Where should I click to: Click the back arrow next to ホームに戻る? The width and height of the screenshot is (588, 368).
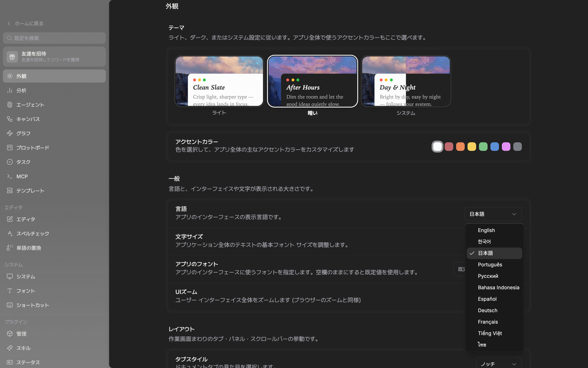tap(9, 24)
